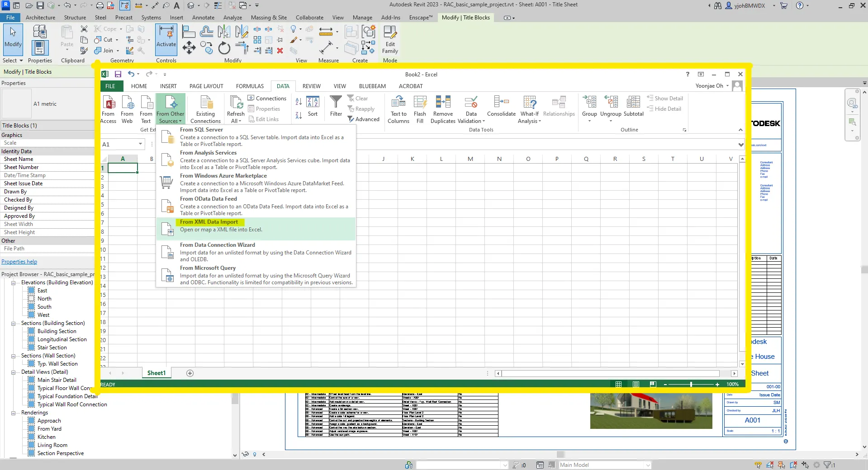The width and height of the screenshot is (868, 470).
Task: Toggle Normal view button in Excel status bar
Action: pos(618,384)
